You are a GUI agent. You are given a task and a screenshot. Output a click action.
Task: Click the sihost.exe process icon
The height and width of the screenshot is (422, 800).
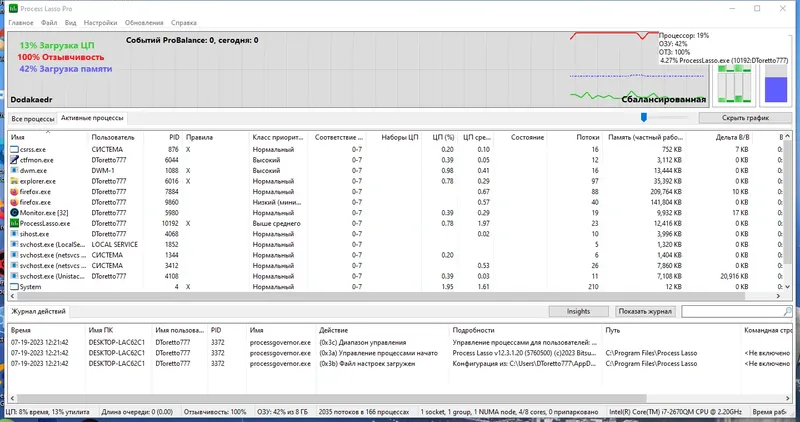pos(14,234)
